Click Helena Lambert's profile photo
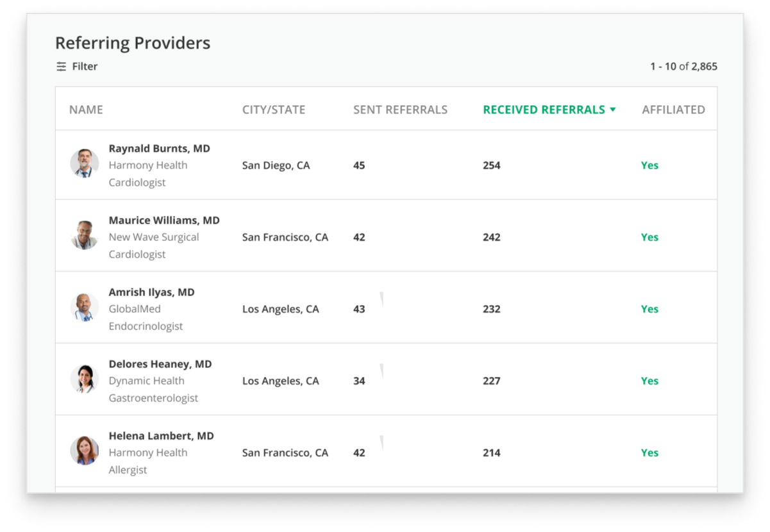Image resolution: width=770 pixels, height=532 pixels. (85, 451)
